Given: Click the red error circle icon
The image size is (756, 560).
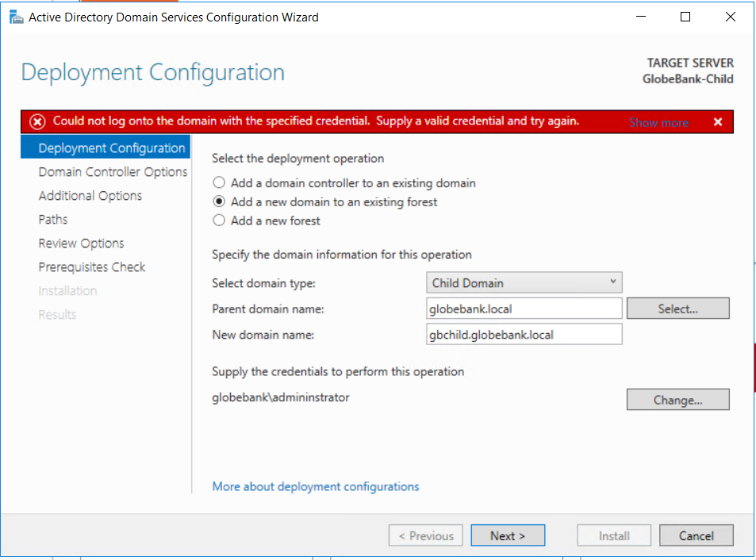Looking at the screenshot, I should [37, 121].
